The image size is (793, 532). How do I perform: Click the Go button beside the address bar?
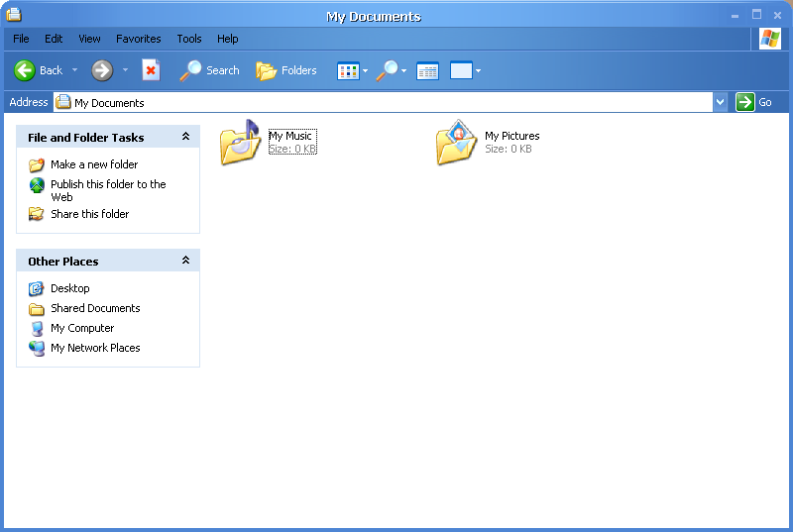click(754, 102)
